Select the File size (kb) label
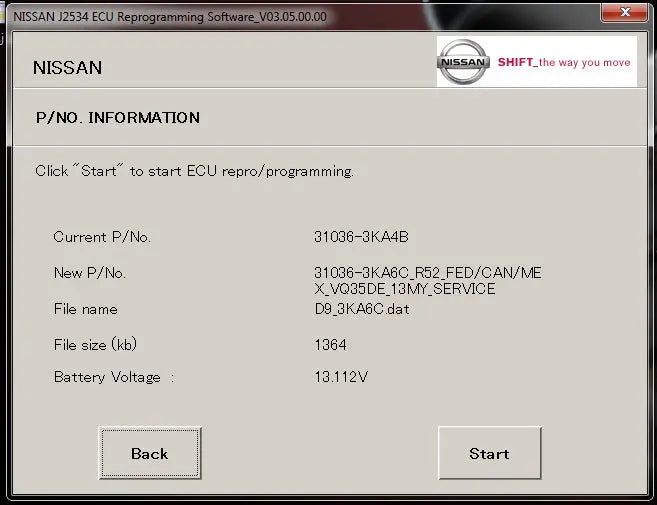Viewport: 657px width, 505px height. [x=95, y=345]
